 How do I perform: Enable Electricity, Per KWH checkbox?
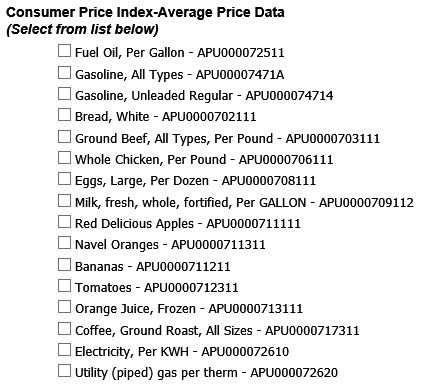[x=64, y=350]
